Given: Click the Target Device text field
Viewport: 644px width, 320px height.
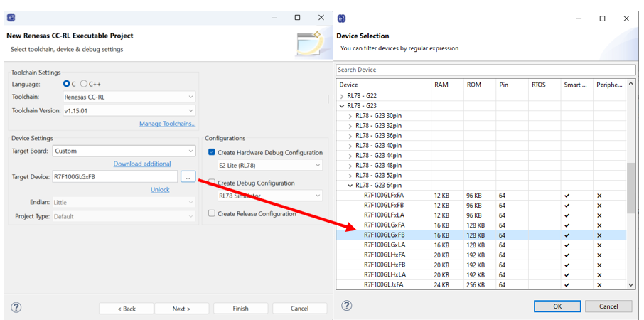Looking at the screenshot, I should (x=114, y=176).
